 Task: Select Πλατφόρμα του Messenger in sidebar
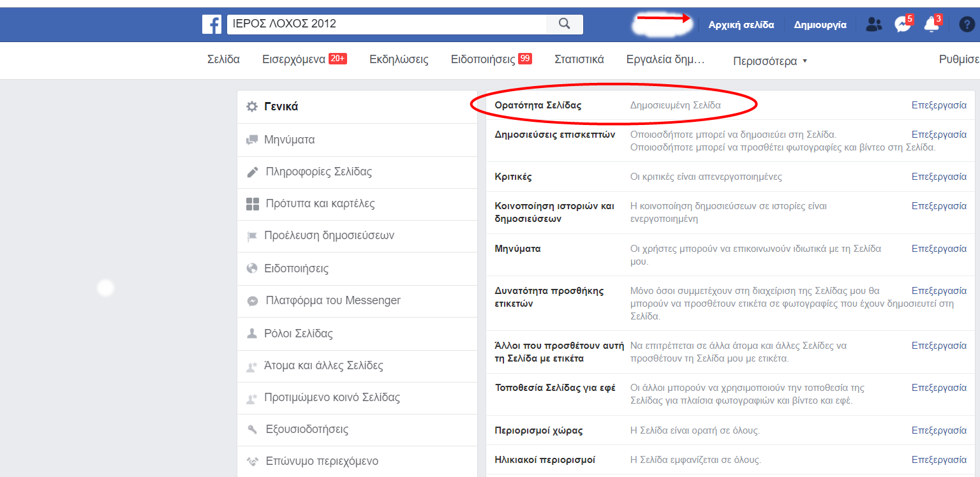[x=357, y=301]
